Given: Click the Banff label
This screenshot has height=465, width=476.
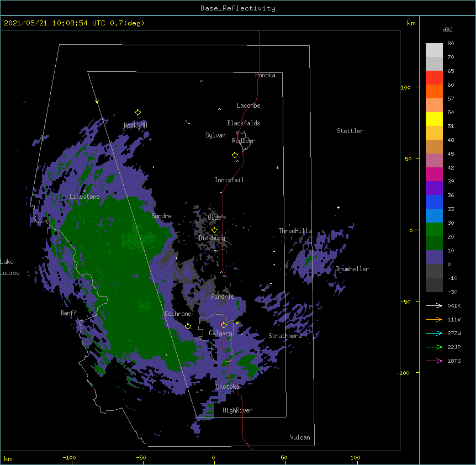Looking at the screenshot, I should click(x=68, y=313).
